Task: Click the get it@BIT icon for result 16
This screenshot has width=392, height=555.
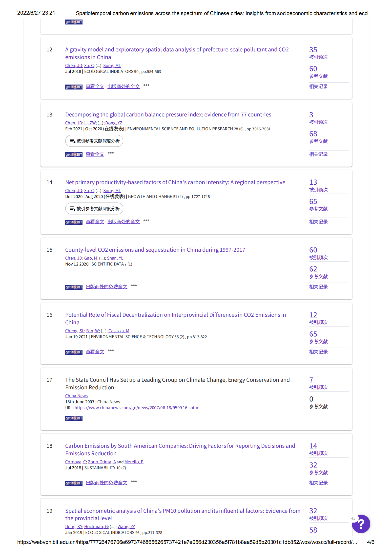Action: click(x=74, y=352)
